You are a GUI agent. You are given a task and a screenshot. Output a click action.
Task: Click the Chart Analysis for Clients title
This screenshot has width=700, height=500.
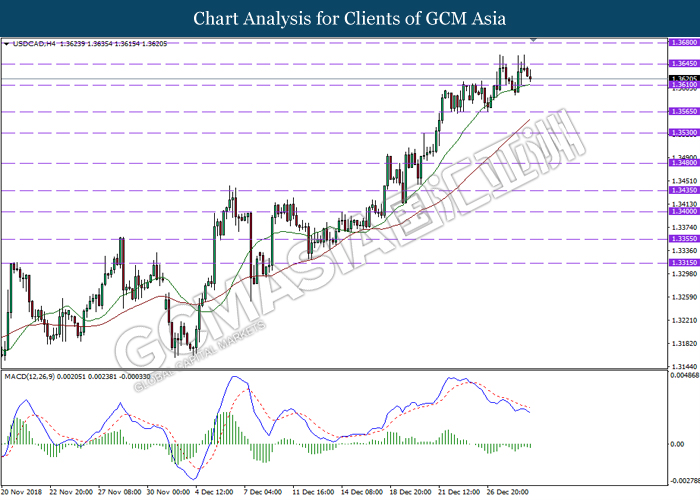(350, 18)
